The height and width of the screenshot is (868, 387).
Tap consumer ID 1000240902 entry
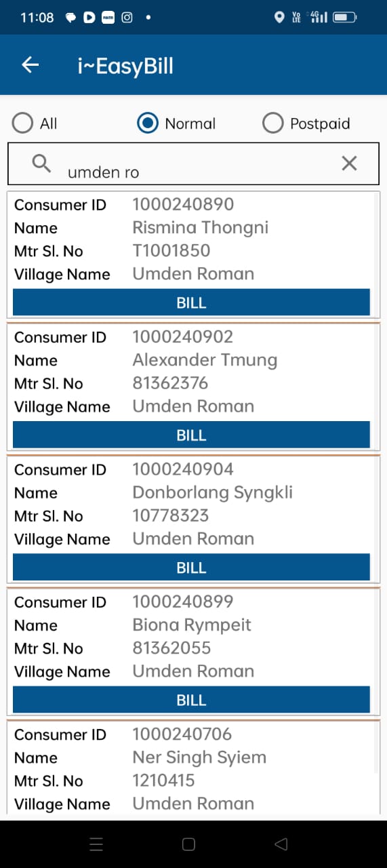pos(193,387)
